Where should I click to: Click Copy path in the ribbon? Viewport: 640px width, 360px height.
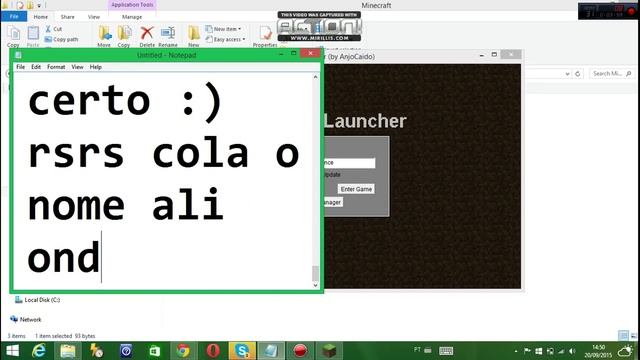coord(61,39)
